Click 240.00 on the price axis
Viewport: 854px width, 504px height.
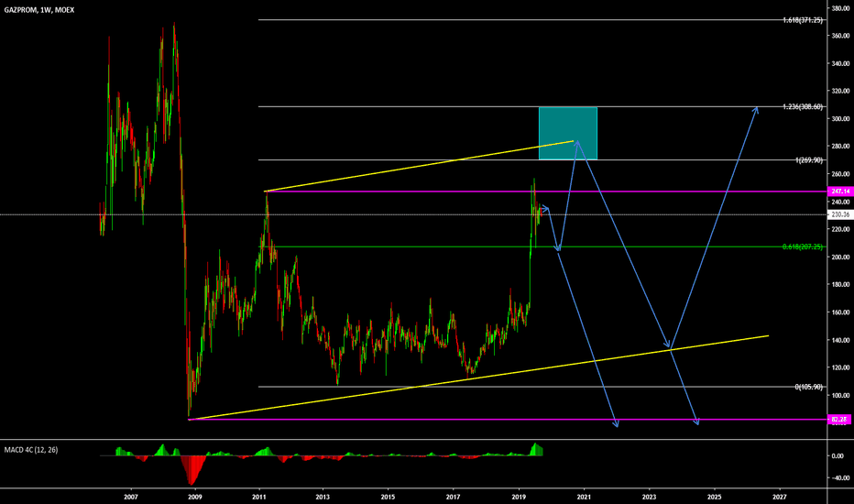[x=841, y=202]
